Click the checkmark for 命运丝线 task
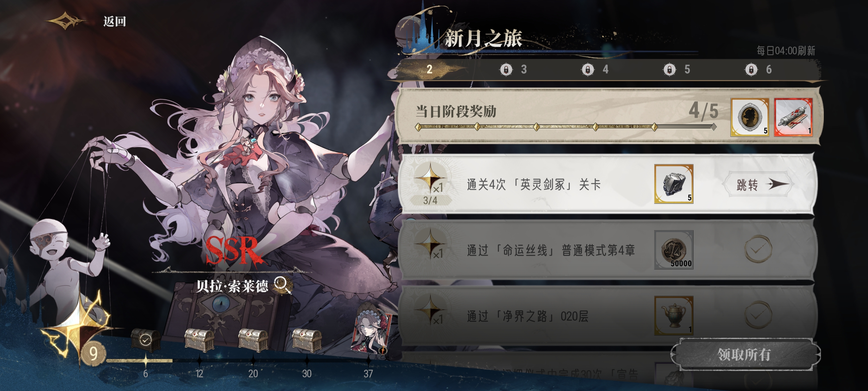This screenshot has width=868, height=391. [x=758, y=249]
